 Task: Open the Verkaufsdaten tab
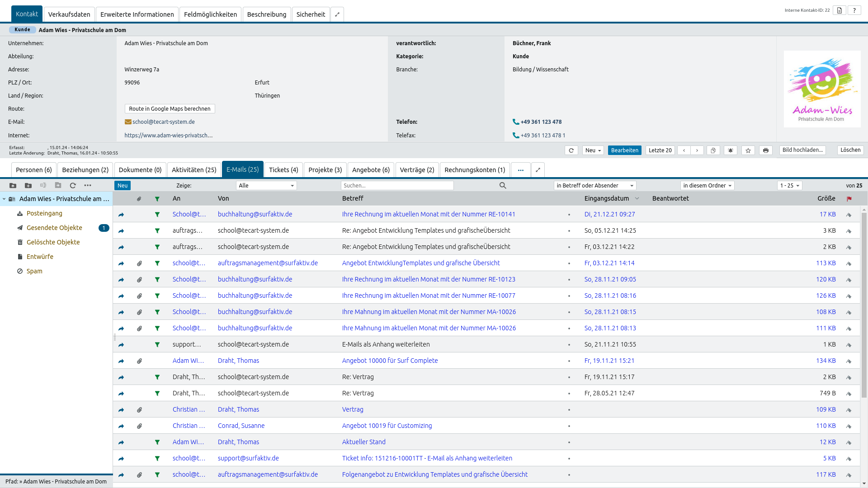tap(69, 14)
